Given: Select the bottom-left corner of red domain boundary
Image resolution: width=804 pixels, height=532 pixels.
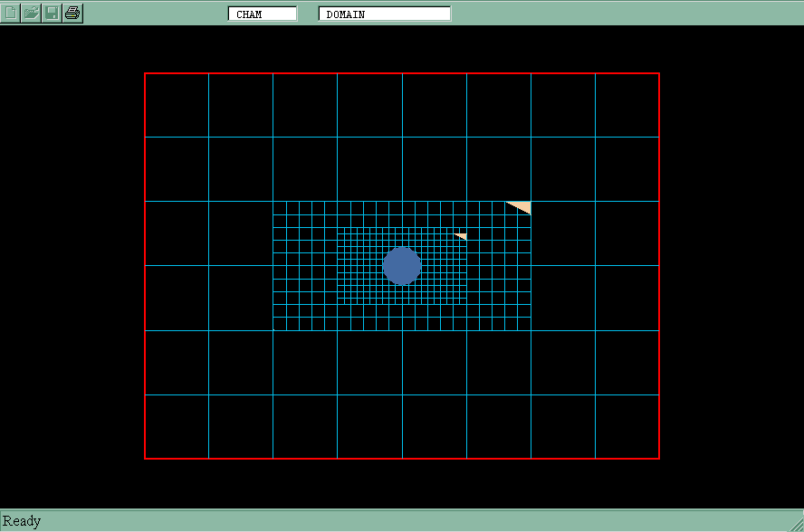Looking at the screenshot, I should click(145, 459).
